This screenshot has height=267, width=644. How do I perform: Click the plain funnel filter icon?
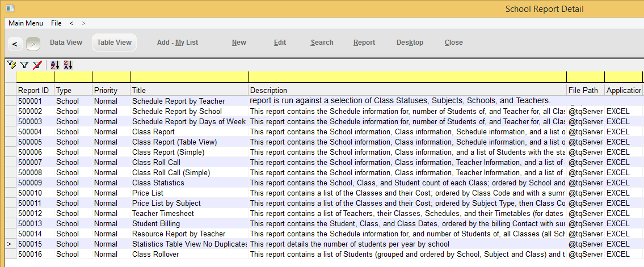tap(24, 65)
